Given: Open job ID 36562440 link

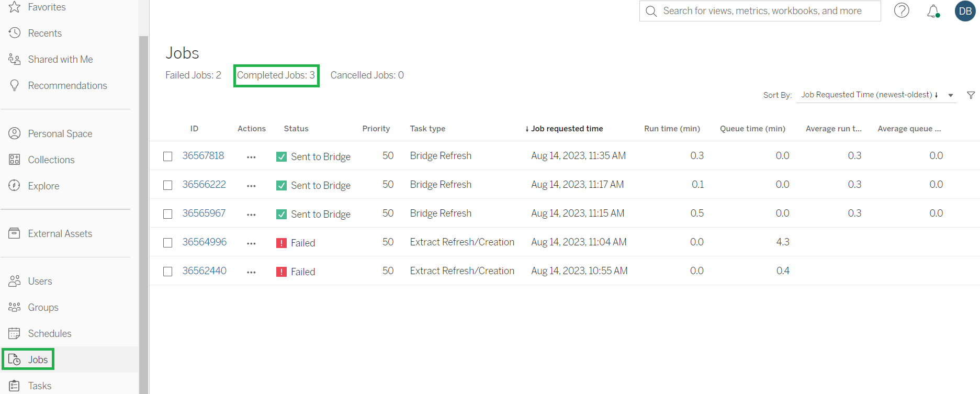Looking at the screenshot, I should coord(205,271).
